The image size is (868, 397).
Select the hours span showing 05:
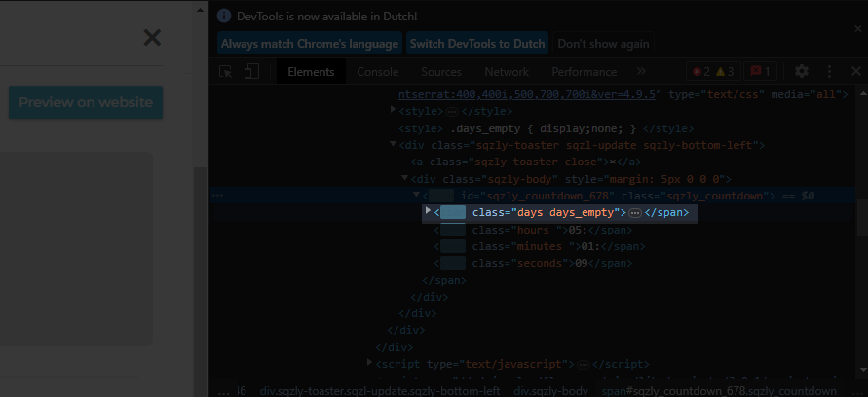pyautogui.click(x=533, y=230)
